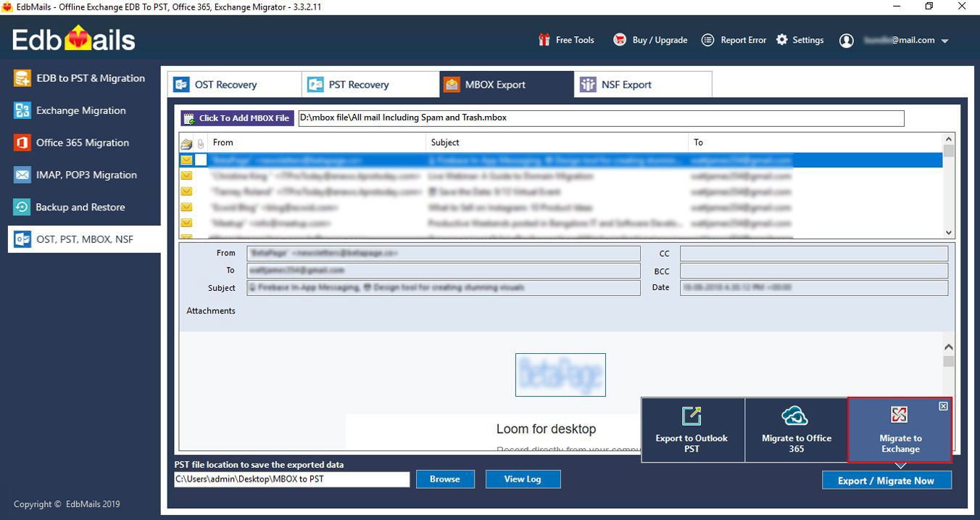Open the Report Error option
The image size is (980, 520).
coord(734,40)
